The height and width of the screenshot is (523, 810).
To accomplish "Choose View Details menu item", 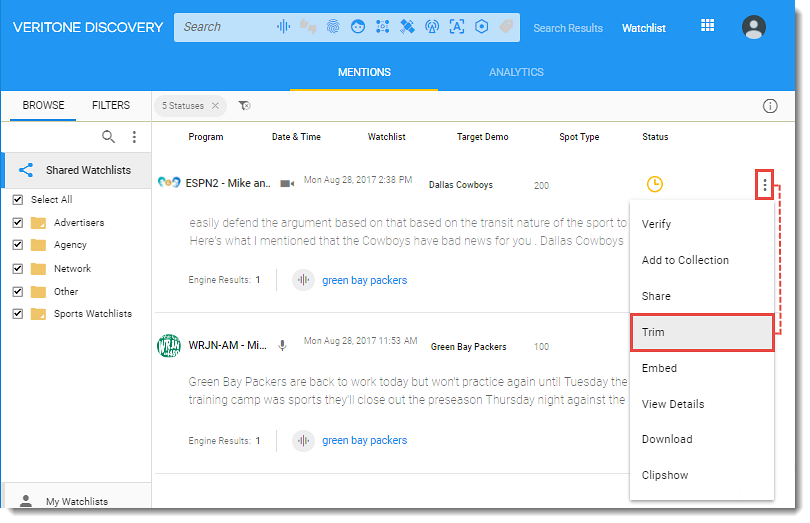I will (x=702, y=404).
